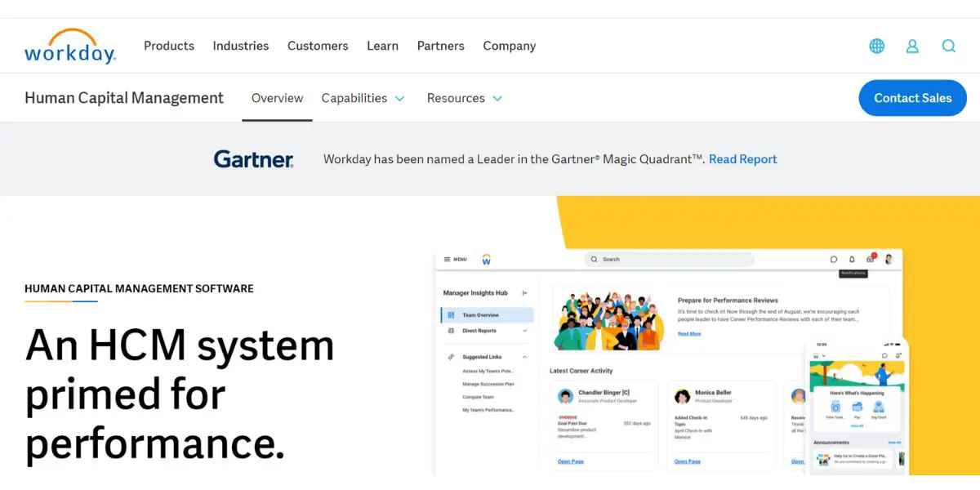
Task: Click Open Page on Monica Beller card
Action: [688, 461]
